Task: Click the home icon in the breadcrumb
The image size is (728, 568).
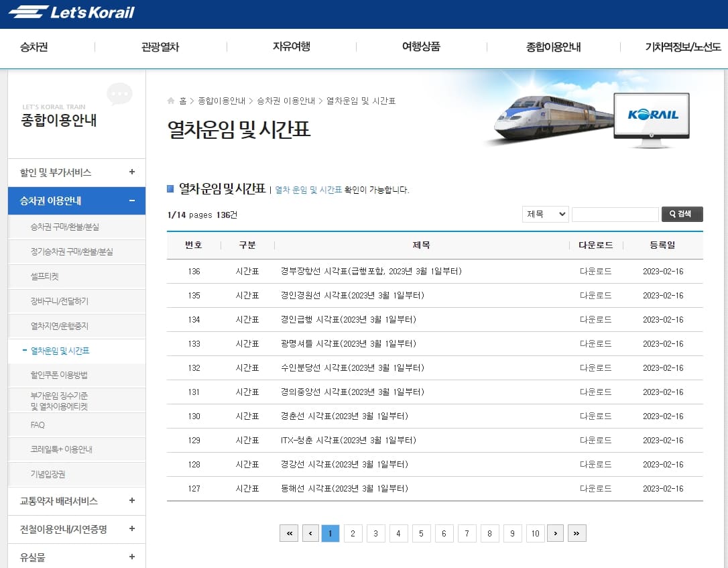Action: [172, 100]
